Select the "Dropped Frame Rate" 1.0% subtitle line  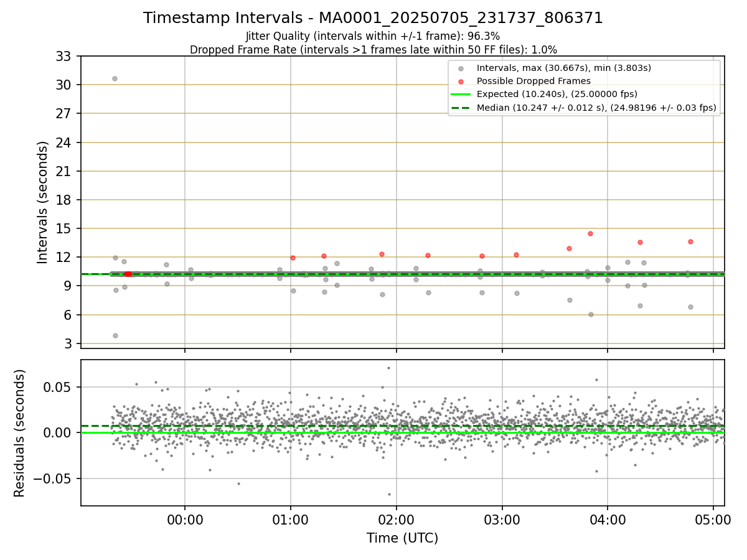(373, 49)
